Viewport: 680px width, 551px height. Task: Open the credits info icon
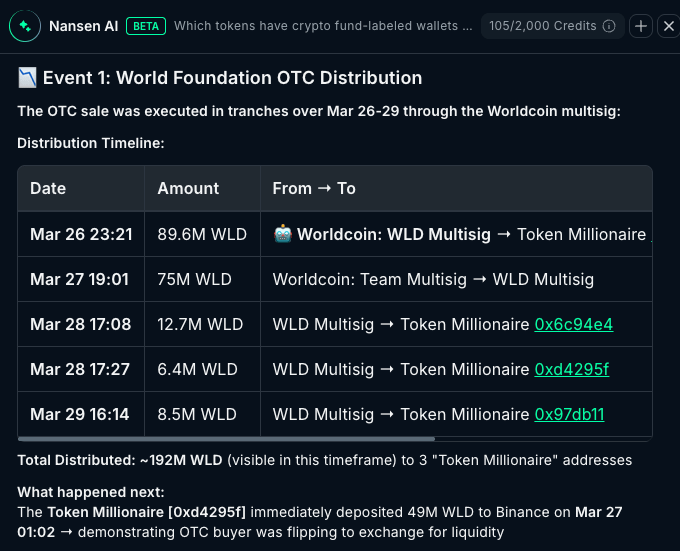pos(609,26)
